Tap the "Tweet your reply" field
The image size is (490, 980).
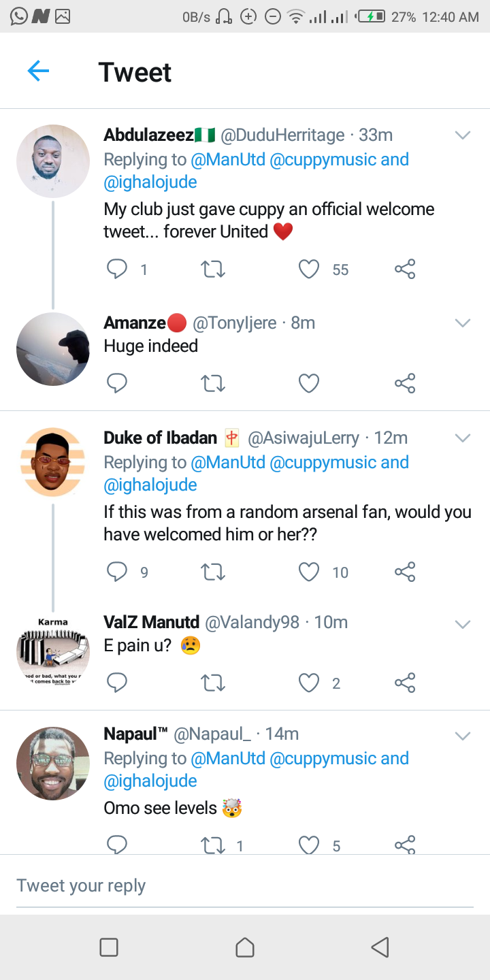tap(245, 885)
